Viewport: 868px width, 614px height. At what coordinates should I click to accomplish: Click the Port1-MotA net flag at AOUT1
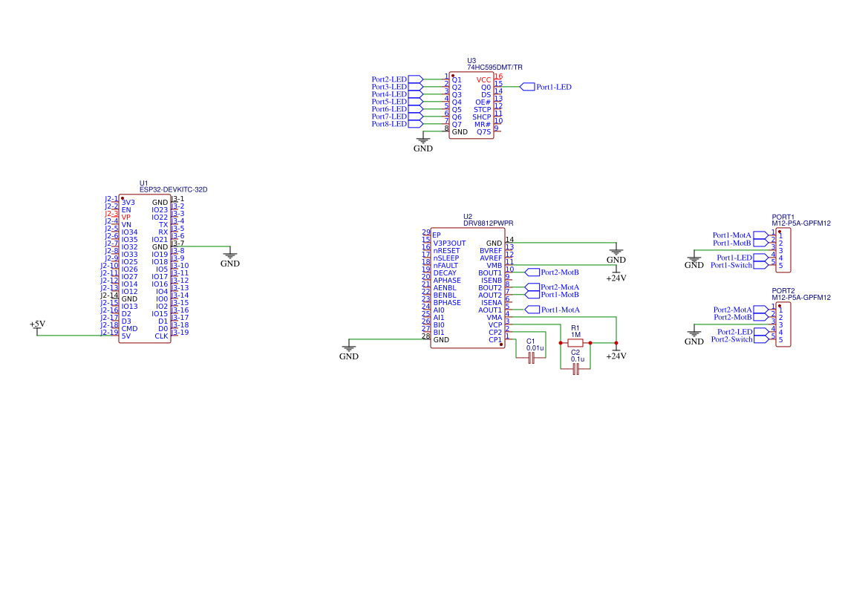coord(552,310)
